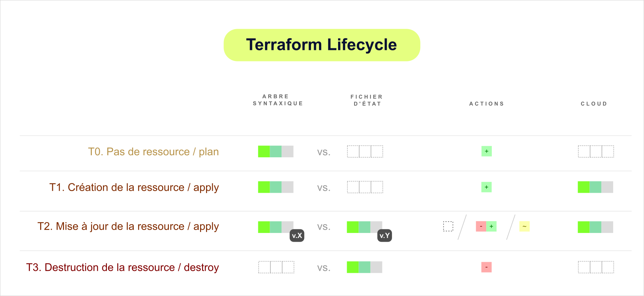The width and height of the screenshot is (644, 296).
Task: Click the empty dashed square in T2 actions
Action: [x=448, y=227]
